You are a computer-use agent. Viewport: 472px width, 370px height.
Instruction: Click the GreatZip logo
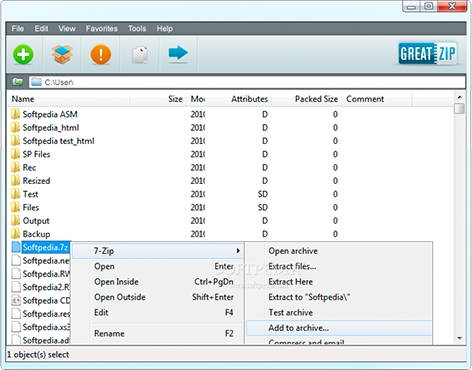point(428,53)
